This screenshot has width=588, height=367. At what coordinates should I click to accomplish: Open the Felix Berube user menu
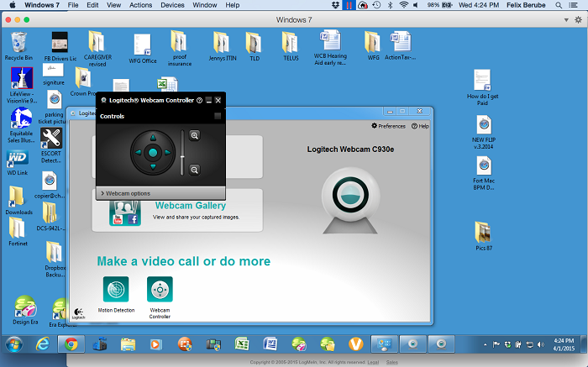526,5
